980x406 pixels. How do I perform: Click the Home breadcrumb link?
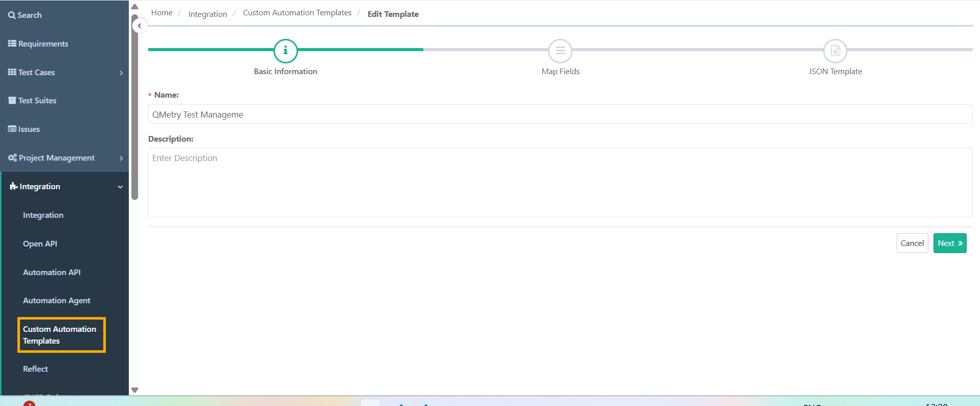162,13
